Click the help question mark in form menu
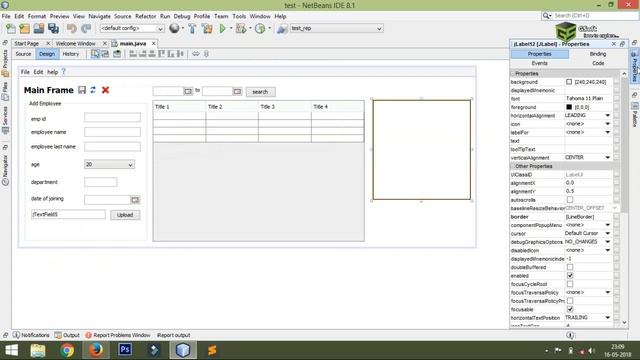 tap(64, 72)
